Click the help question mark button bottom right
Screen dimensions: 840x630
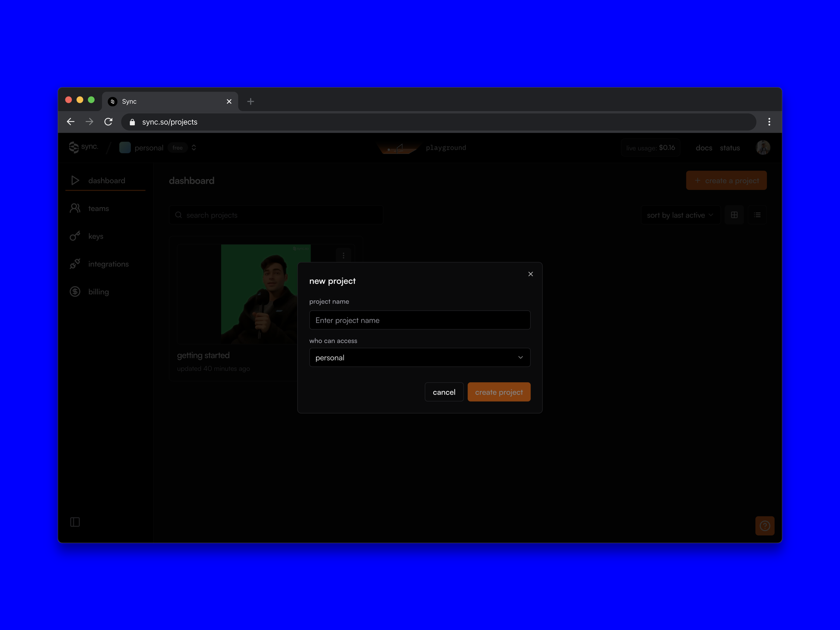pyautogui.click(x=765, y=526)
